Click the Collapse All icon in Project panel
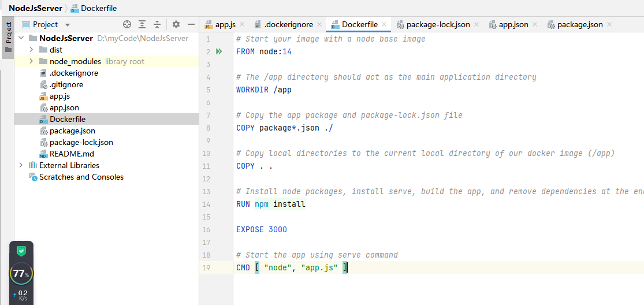The image size is (644, 305). [x=156, y=24]
